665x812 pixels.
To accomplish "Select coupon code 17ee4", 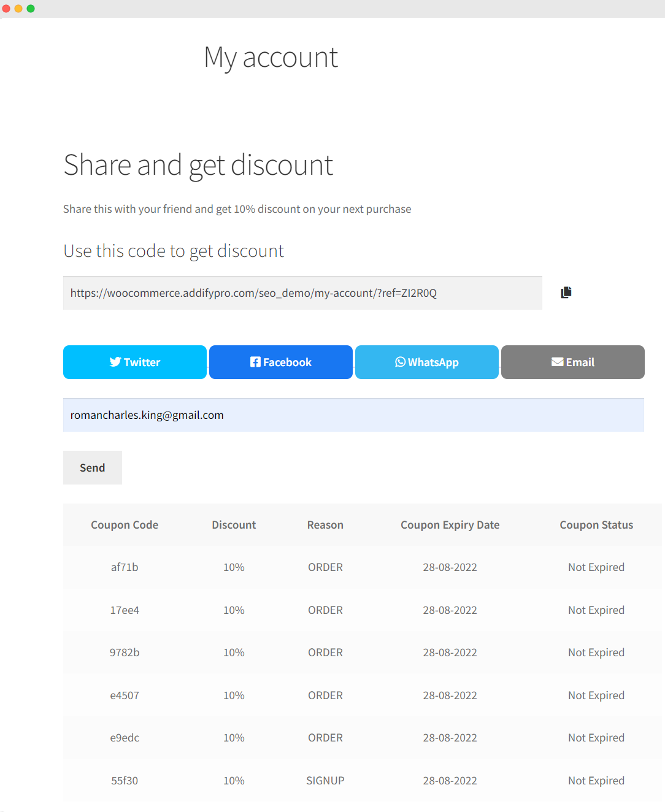I will pyautogui.click(x=125, y=610).
